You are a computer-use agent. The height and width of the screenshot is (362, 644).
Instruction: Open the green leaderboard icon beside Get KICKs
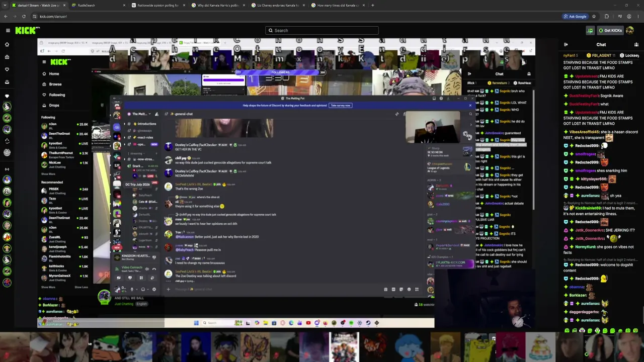590,30
